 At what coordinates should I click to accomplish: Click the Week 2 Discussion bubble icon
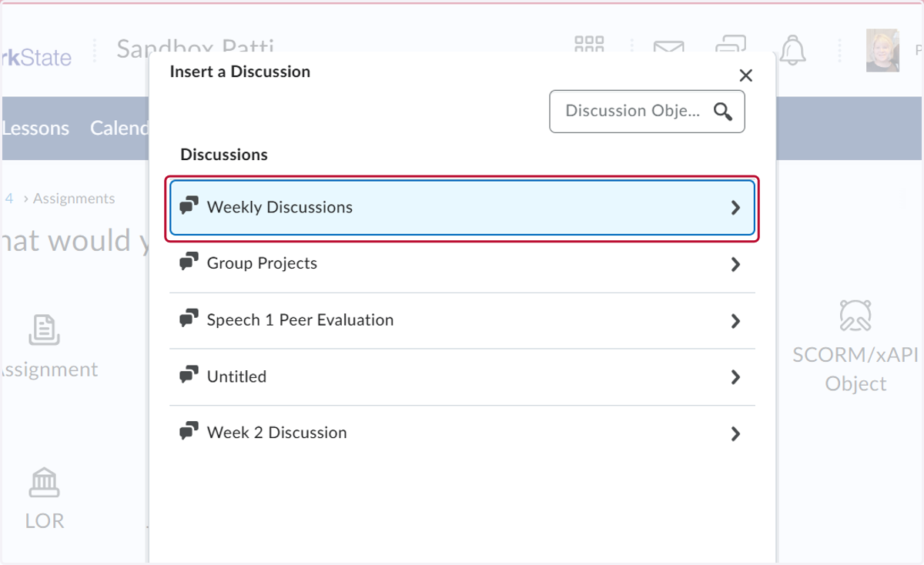(189, 432)
